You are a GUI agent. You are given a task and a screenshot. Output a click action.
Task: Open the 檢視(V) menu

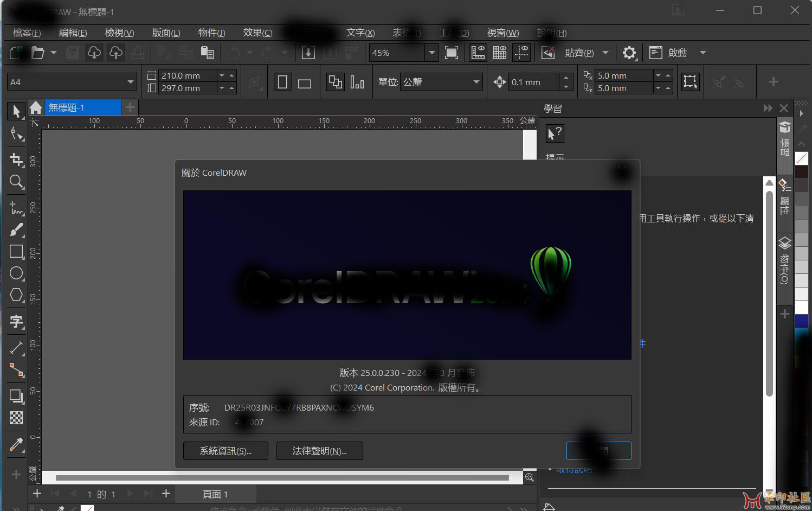coord(119,33)
